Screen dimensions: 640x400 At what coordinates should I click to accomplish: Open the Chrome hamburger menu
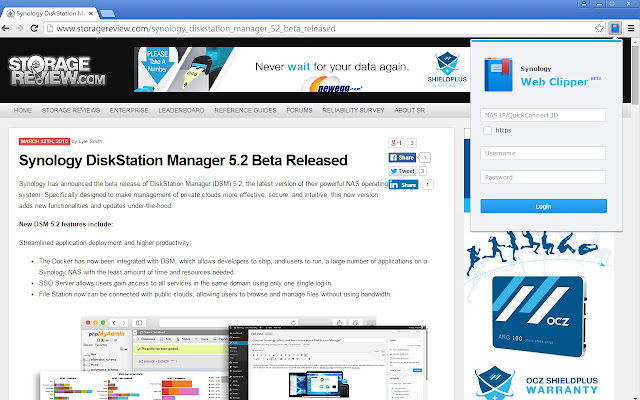[630, 28]
